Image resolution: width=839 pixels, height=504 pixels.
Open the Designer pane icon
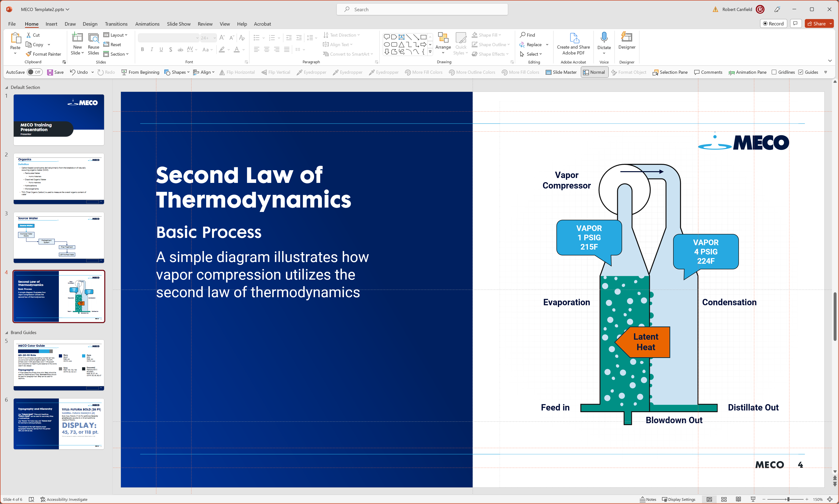[626, 37]
